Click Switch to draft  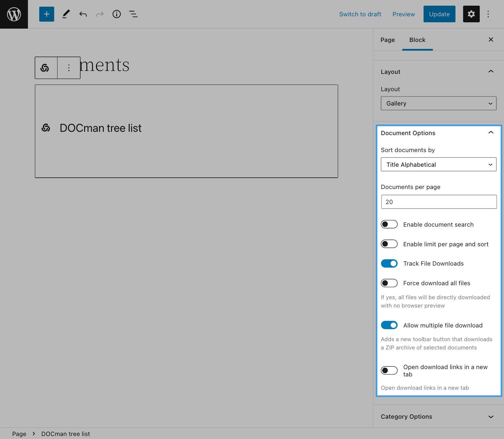(x=360, y=14)
